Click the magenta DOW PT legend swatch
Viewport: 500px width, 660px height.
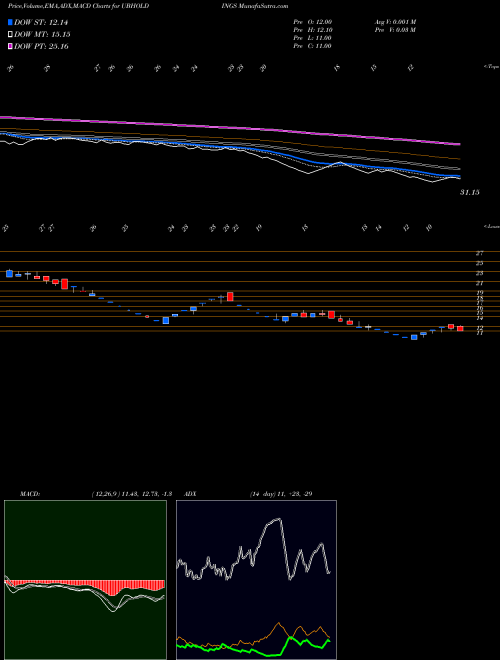11,46
